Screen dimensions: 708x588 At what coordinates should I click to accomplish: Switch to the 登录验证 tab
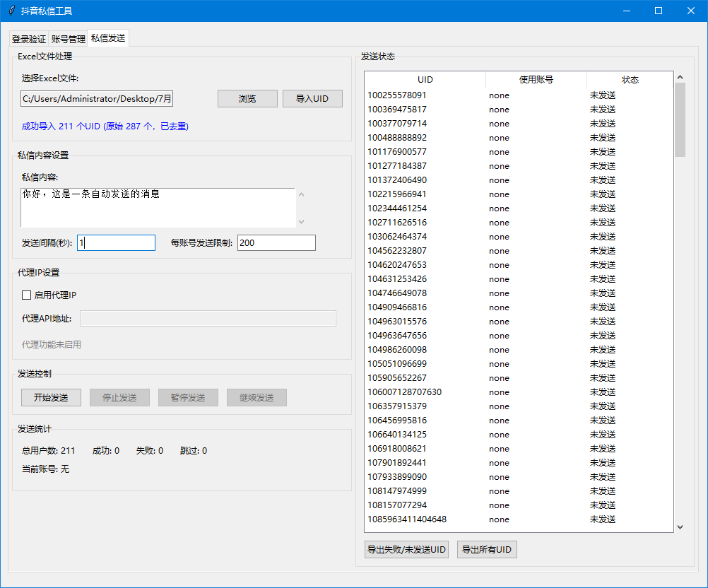tap(29, 40)
